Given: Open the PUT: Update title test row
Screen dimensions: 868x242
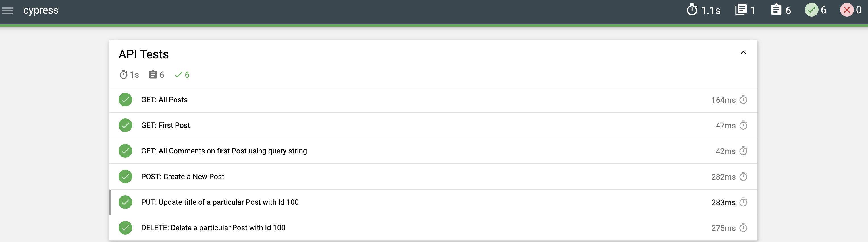Looking at the screenshot, I should click(220, 202).
